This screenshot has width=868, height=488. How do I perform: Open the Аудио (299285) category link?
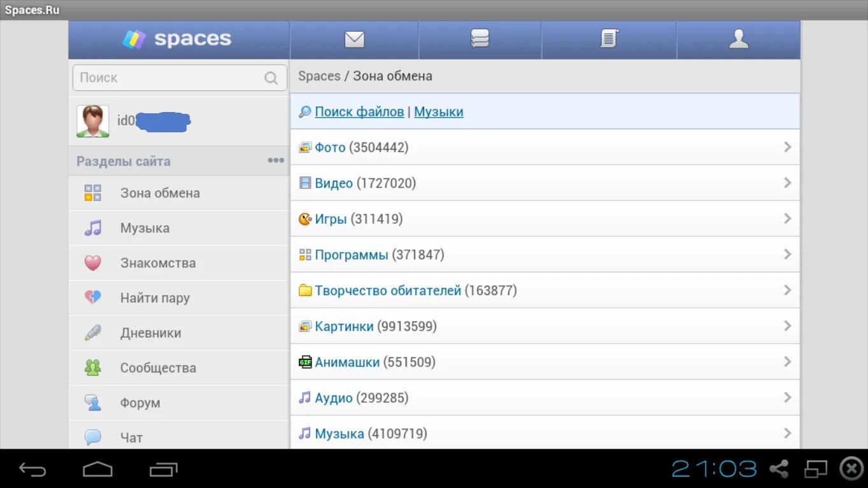pos(362,398)
